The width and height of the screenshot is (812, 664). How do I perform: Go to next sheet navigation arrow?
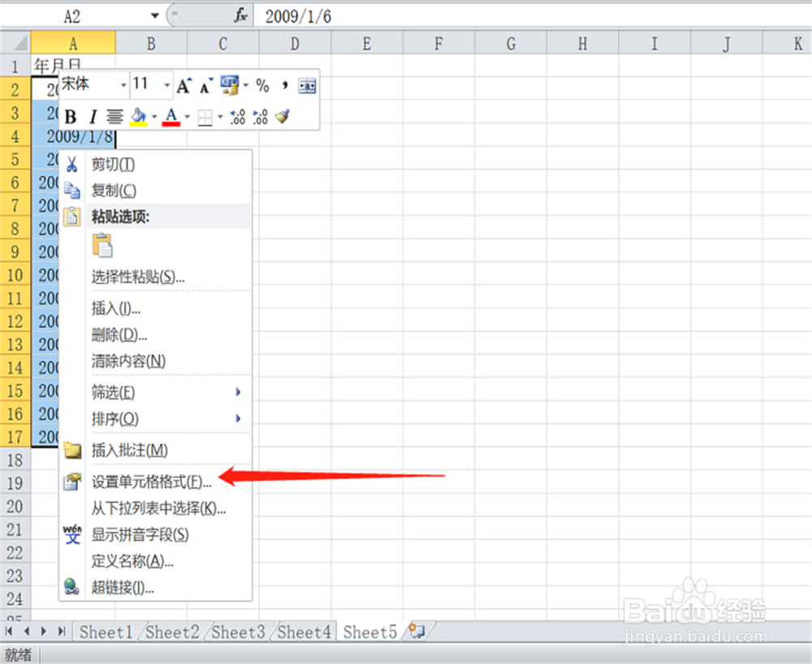(44, 631)
